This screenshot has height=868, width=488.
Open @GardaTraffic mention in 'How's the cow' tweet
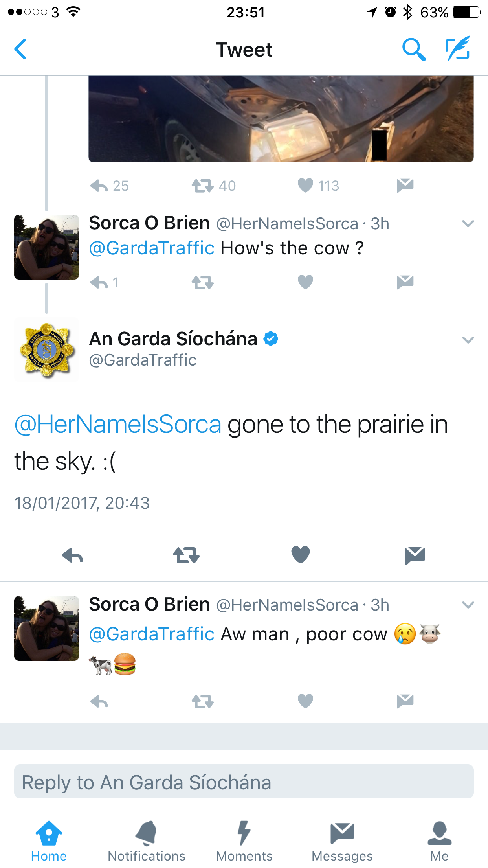click(152, 248)
